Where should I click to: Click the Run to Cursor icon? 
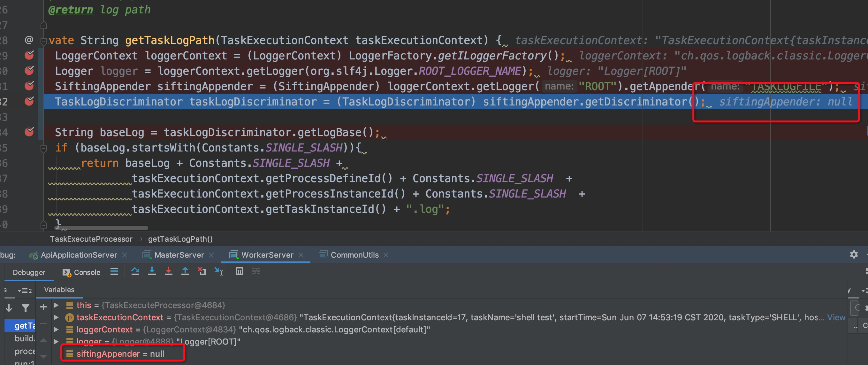(x=218, y=272)
